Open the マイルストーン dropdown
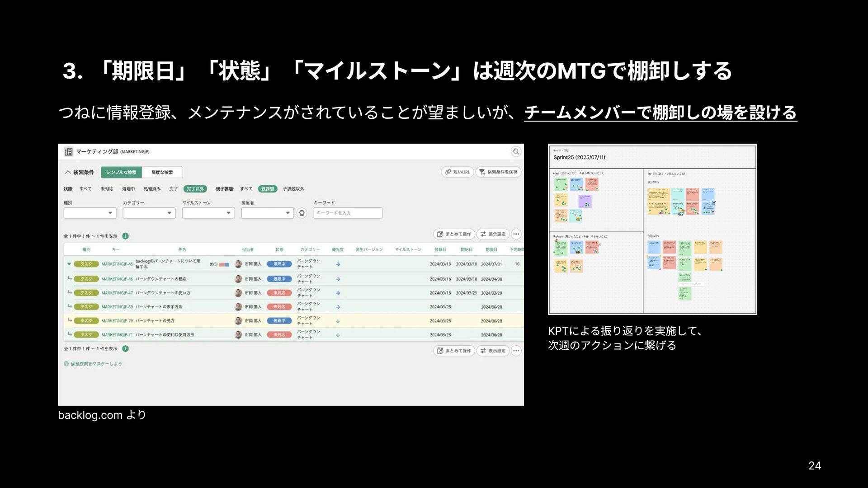868x488 pixels. [x=208, y=213]
